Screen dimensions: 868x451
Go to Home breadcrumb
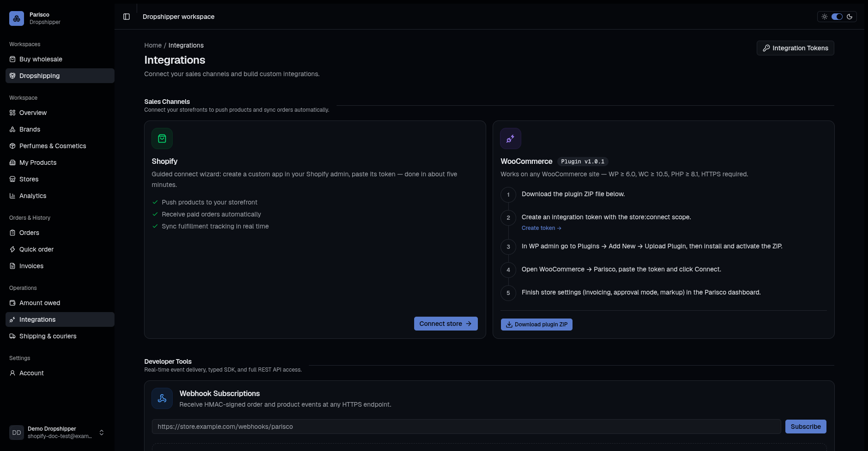pyautogui.click(x=153, y=45)
